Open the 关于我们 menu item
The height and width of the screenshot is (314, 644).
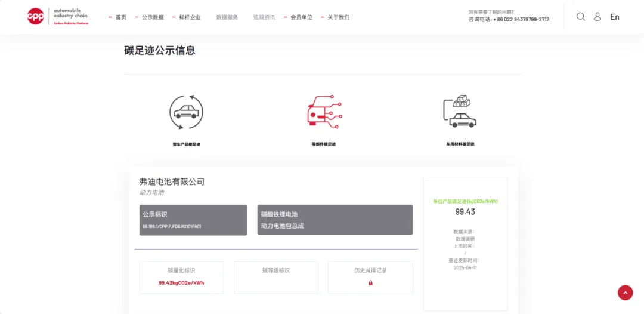tap(339, 17)
